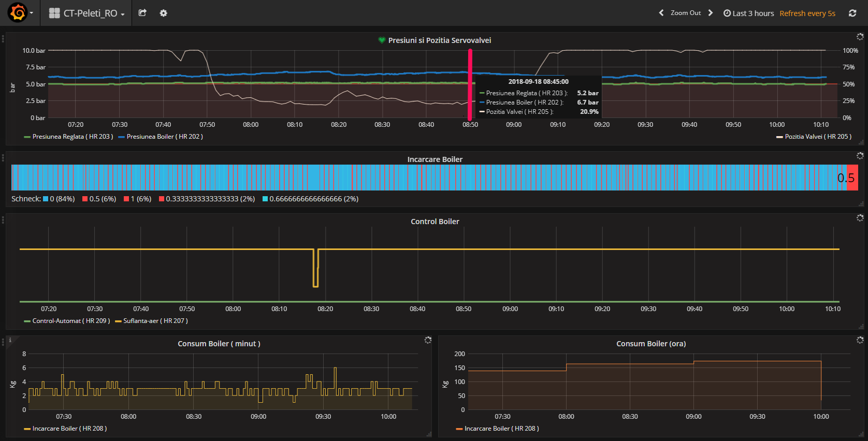Toggle Schneck 0 (84%) legend entry

(59, 199)
